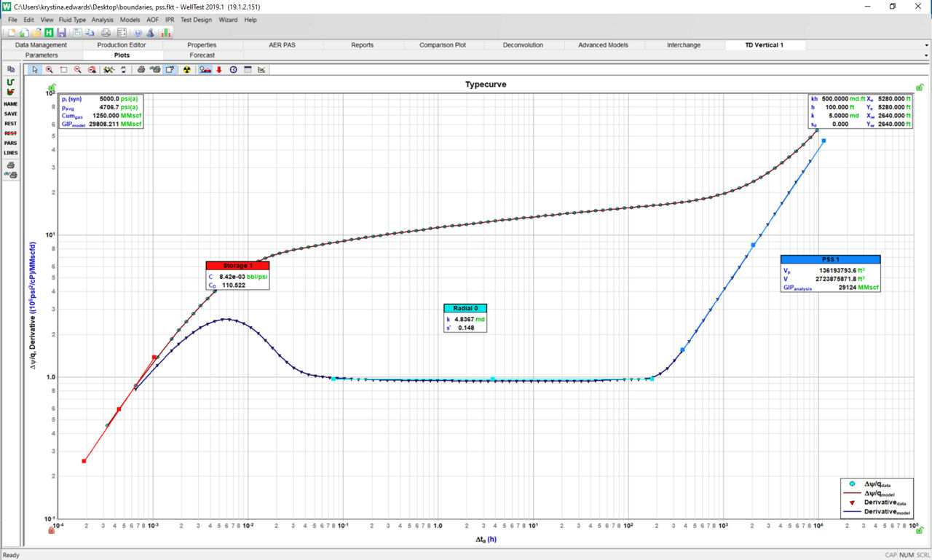Click the blue clock icon in plot toolbar
Screen dimensions: 932x560
click(x=233, y=70)
